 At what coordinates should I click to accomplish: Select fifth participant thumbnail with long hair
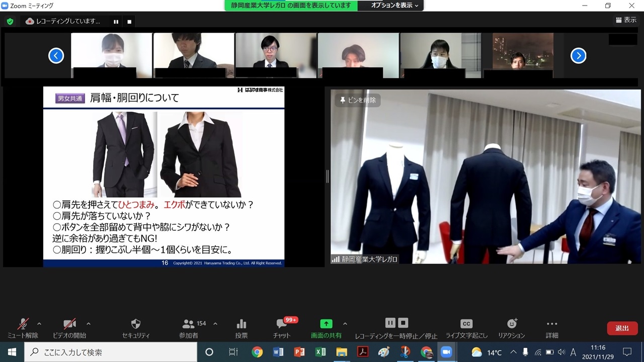[441, 55]
